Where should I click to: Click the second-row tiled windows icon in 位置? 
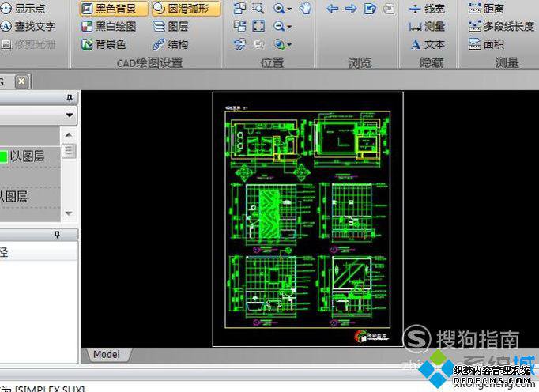click(x=239, y=26)
